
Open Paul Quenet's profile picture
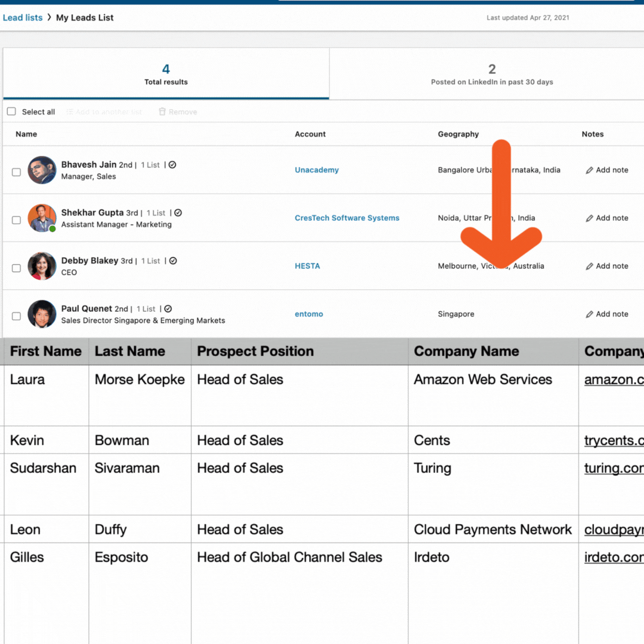pos(42,314)
